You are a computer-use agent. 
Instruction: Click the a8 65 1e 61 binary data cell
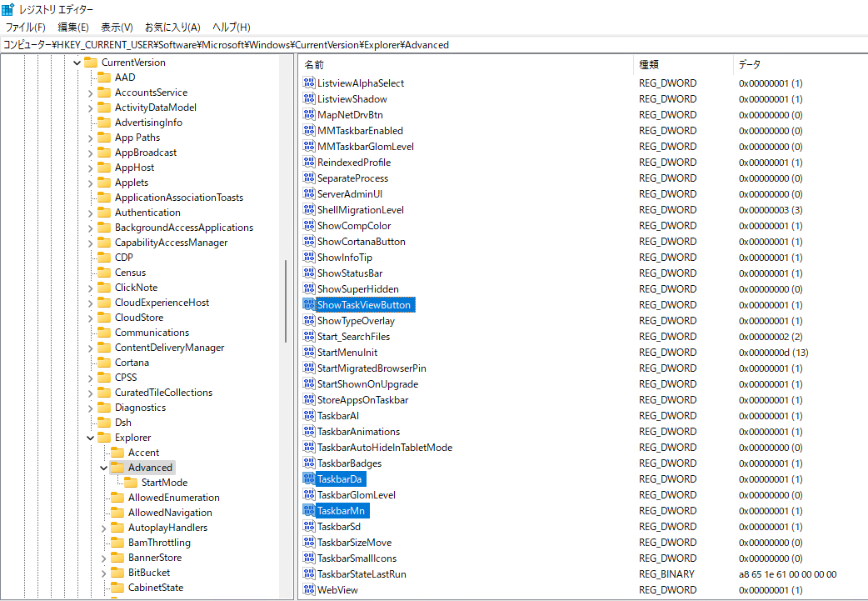click(787, 573)
